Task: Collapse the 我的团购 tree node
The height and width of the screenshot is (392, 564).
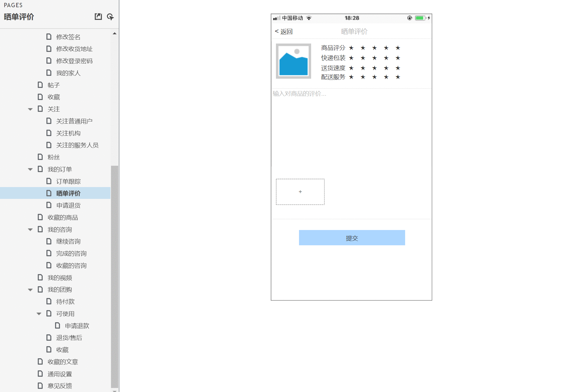Action: pyautogui.click(x=30, y=290)
